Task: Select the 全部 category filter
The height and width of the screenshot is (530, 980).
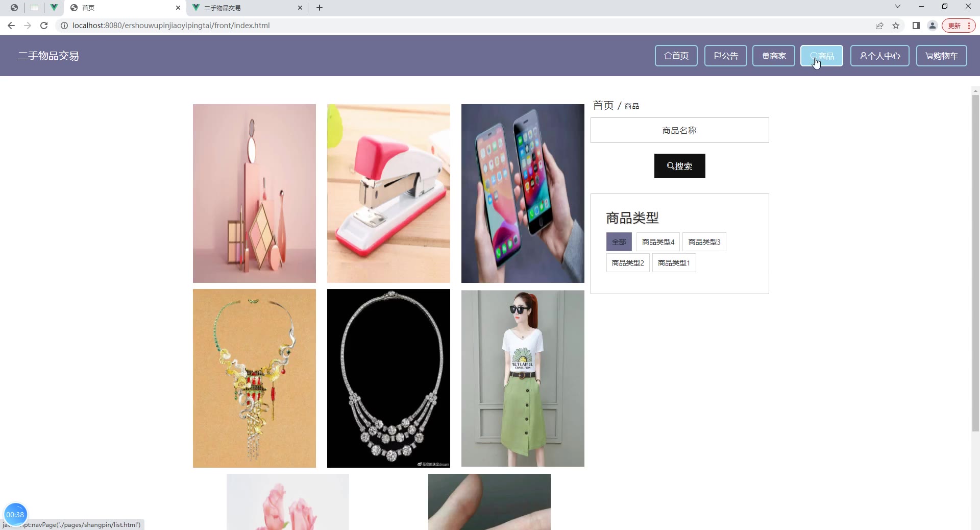Action: click(x=619, y=242)
